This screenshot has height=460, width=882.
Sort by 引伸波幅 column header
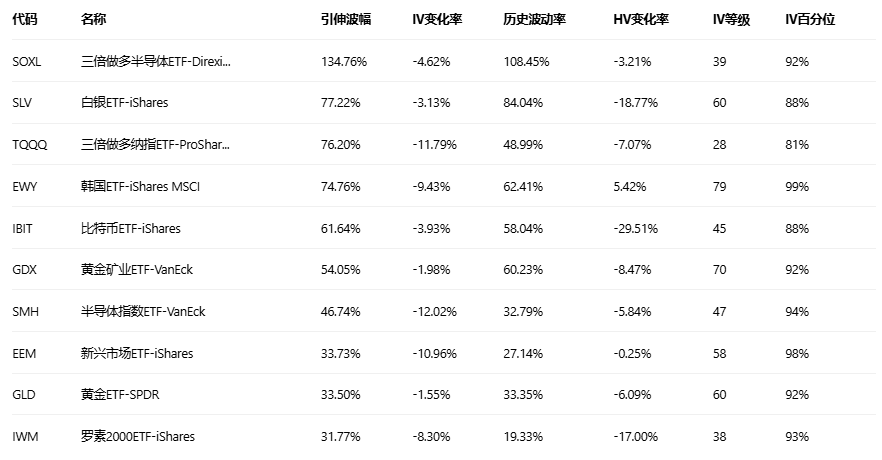(342, 19)
